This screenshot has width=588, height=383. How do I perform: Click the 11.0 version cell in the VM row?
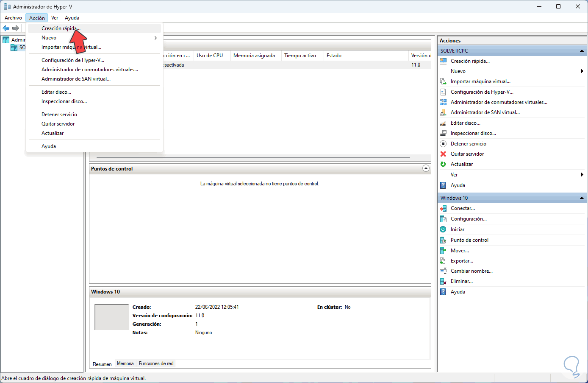pos(416,65)
